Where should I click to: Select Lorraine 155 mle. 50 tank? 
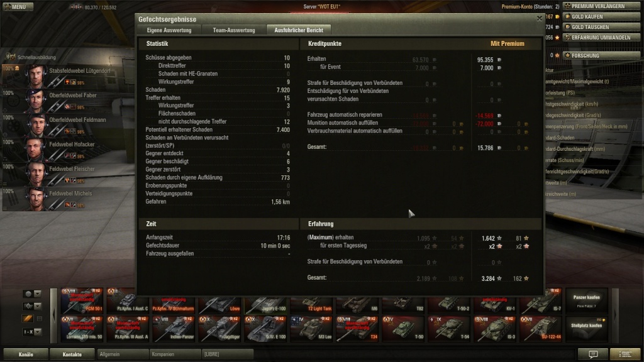pos(82,328)
